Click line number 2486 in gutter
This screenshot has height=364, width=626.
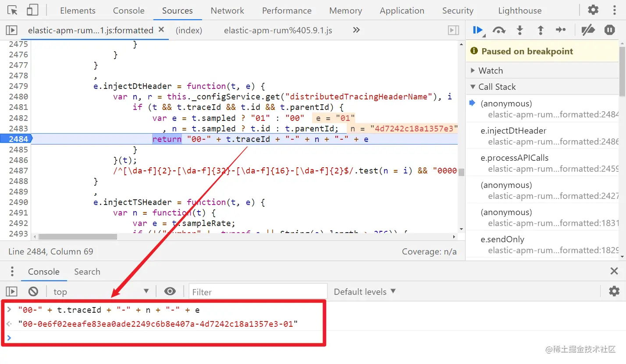(x=18, y=160)
